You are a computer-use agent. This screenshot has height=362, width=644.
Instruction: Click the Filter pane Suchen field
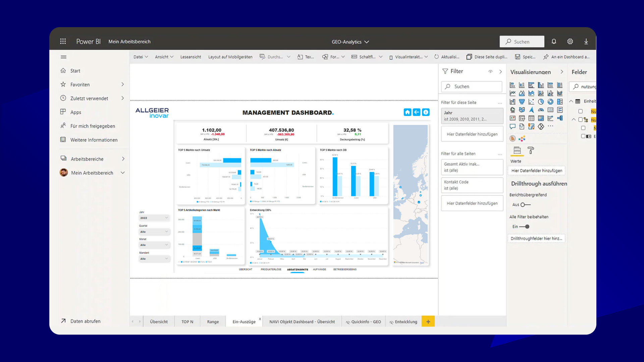tap(472, 86)
